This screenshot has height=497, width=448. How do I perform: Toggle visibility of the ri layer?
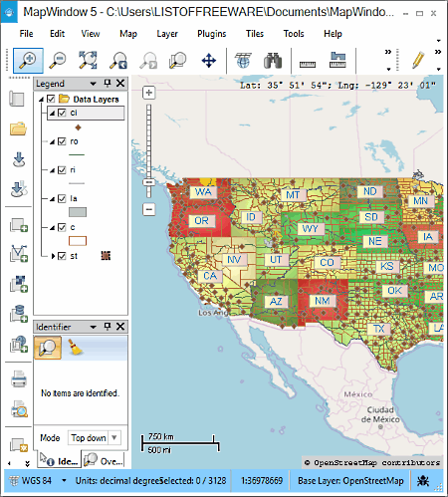point(62,170)
